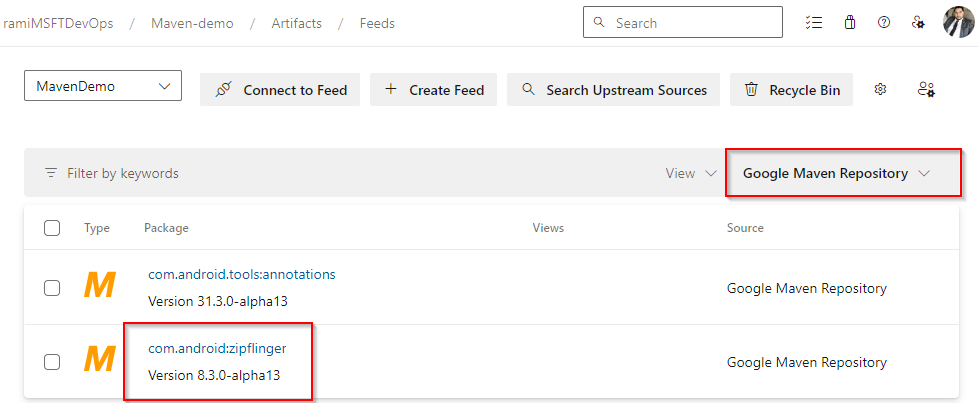Check the com.android.tools:annotations row checkbox
Viewport: 978px width, 403px height.
(52, 288)
